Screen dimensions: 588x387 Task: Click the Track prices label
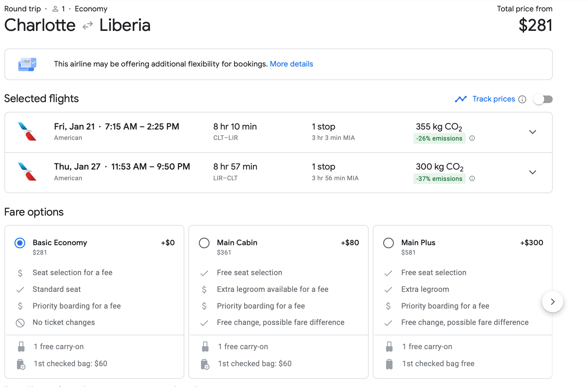(493, 99)
